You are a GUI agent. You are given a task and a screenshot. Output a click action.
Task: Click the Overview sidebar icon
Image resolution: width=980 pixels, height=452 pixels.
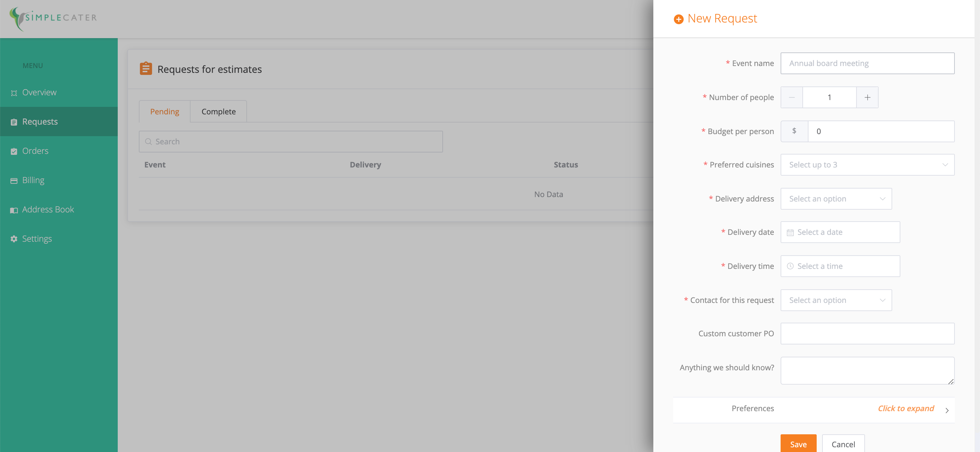(14, 93)
